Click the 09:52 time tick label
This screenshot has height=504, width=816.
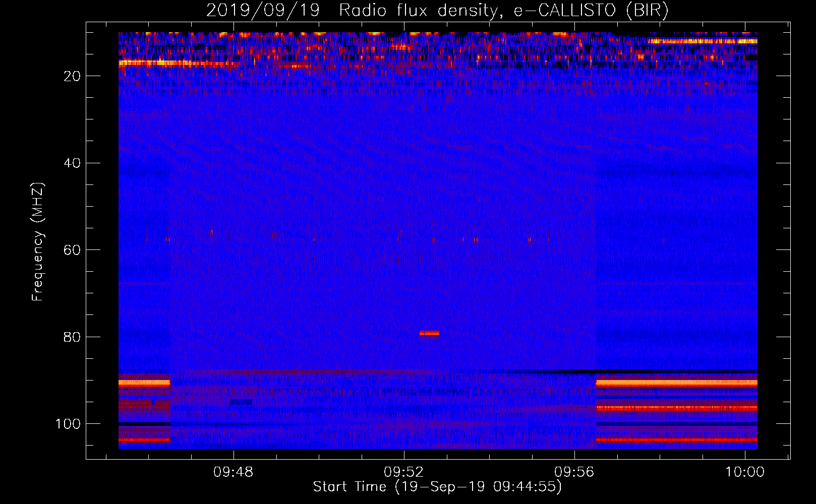click(403, 472)
